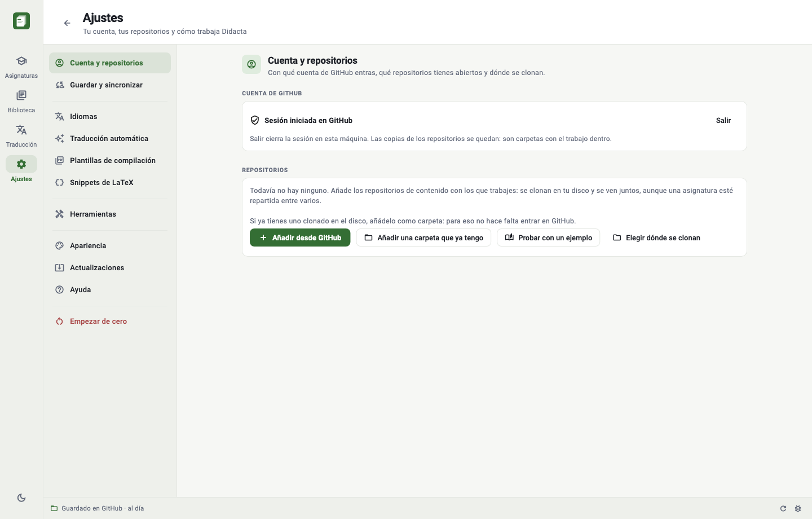The width and height of the screenshot is (812, 519).
Task: Click Añadir desde GitHub
Action: (x=300, y=237)
